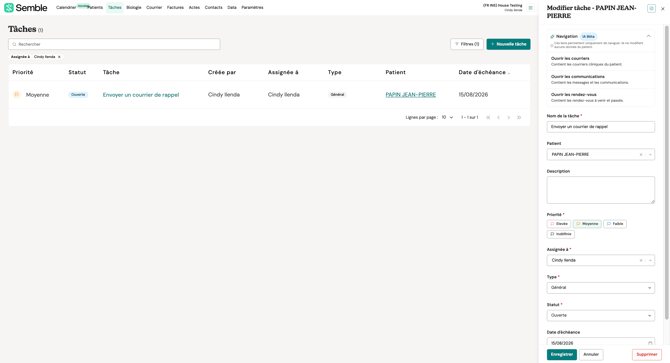Screen dimensions: 670x363
Task: Select Indéfinie priority
Action: click(x=561, y=234)
